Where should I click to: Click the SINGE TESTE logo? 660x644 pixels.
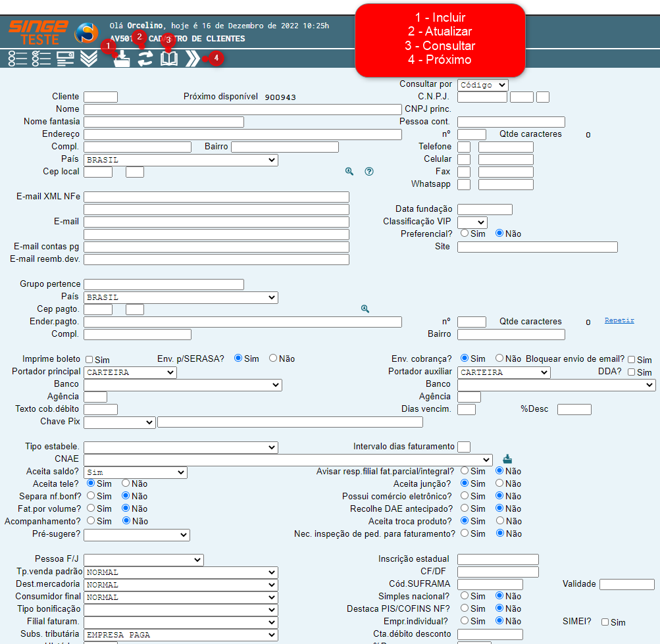(x=38, y=32)
